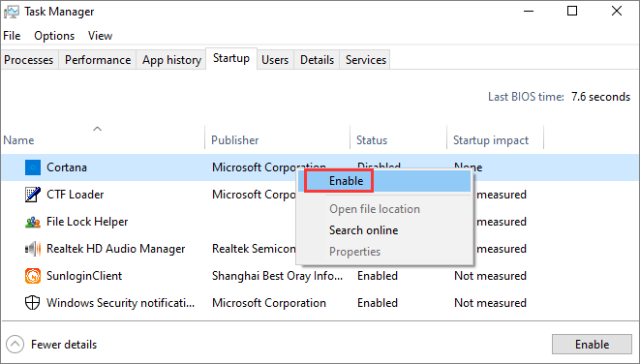This screenshot has width=640, height=364.
Task: Click the File Lock Helper icon
Action: click(33, 222)
